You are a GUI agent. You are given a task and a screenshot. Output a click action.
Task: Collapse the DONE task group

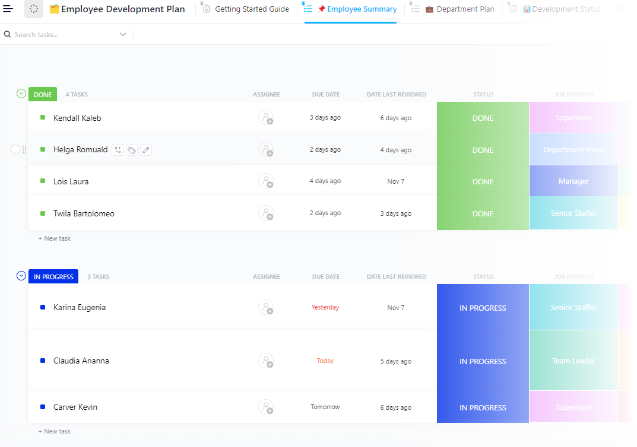21,94
